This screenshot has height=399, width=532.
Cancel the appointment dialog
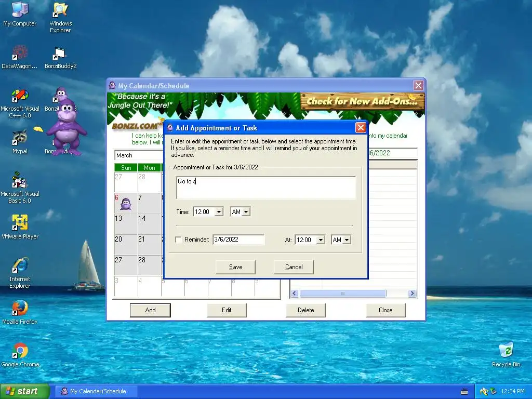click(x=294, y=267)
